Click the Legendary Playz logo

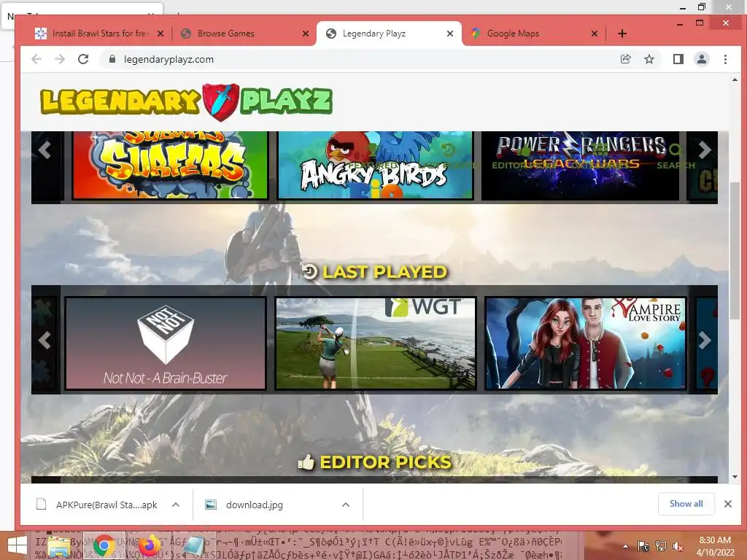click(186, 101)
